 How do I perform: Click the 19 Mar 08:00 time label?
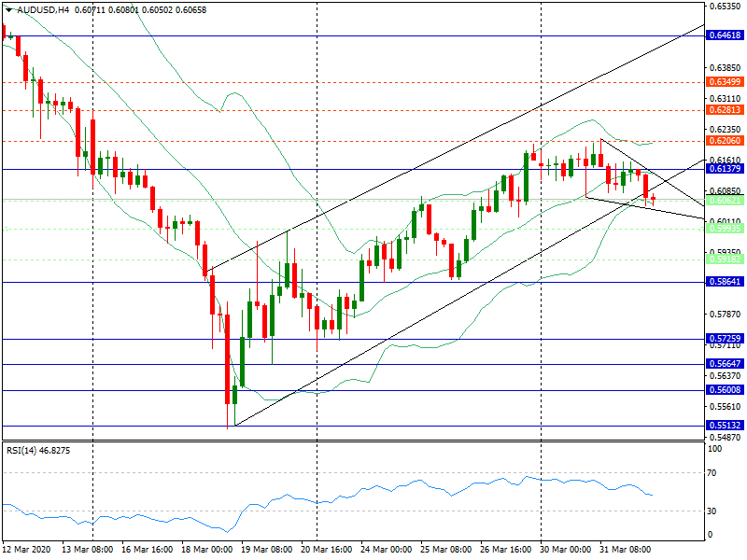tap(267, 550)
